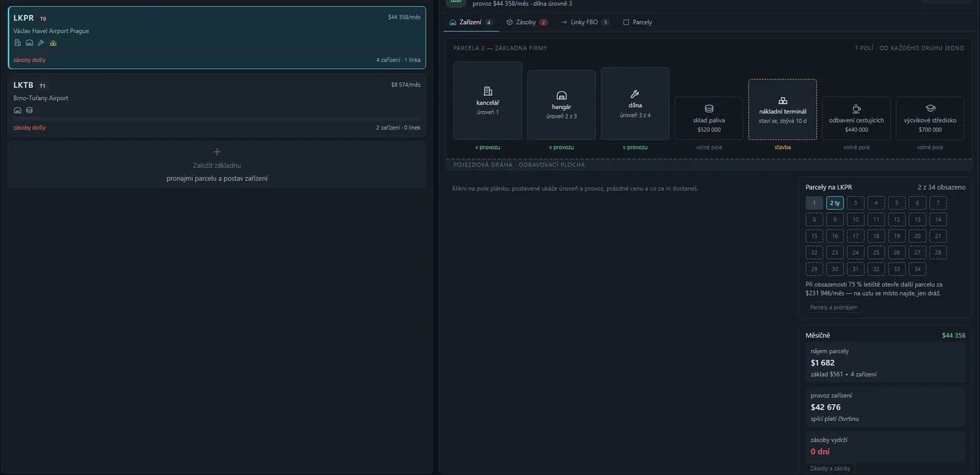This screenshot has height=475, width=980.
Task: Select the LKPR Václav Havel Airport card
Action: [217, 37]
